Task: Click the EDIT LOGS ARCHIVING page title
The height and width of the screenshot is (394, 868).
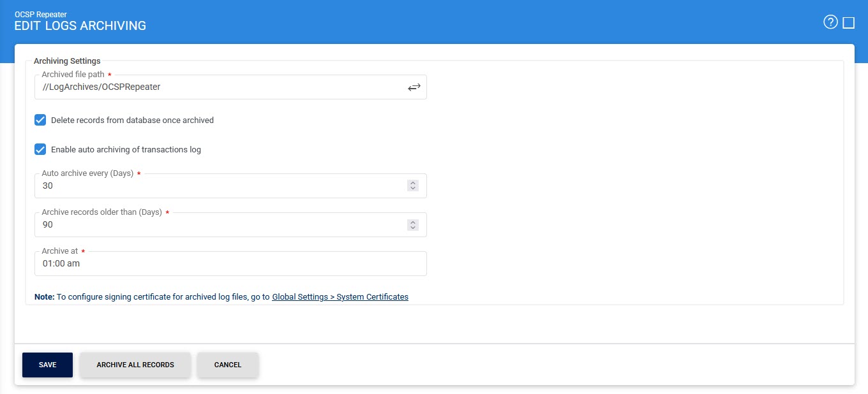Action: (x=80, y=26)
